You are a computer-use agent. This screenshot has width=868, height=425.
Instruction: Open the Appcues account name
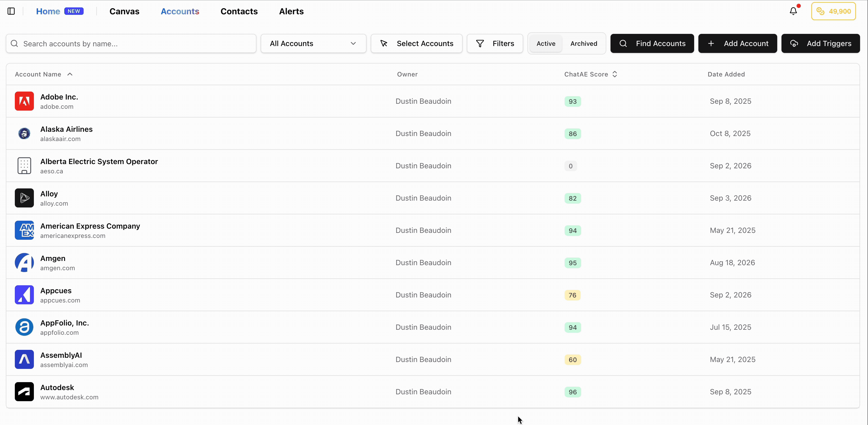click(x=56, y=291)
